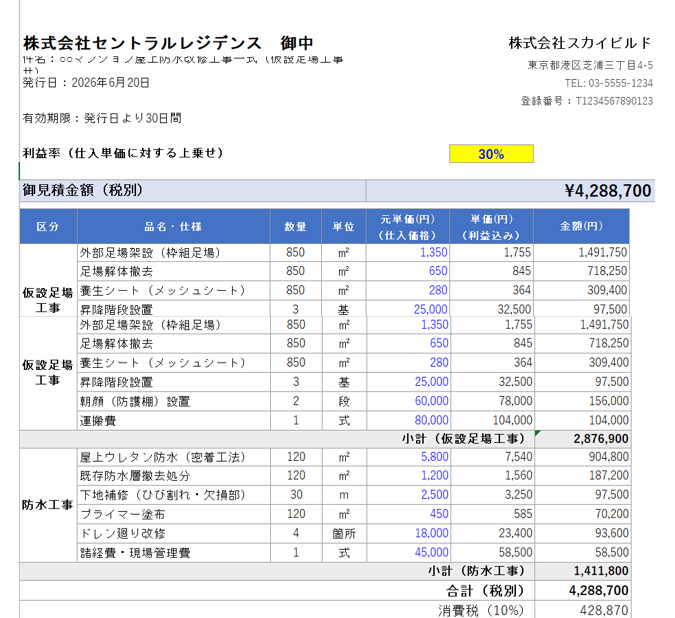Select the 利益率（仕入単価に対する上乗せ） label
675x618 pixels.
[x=123, y=153]
